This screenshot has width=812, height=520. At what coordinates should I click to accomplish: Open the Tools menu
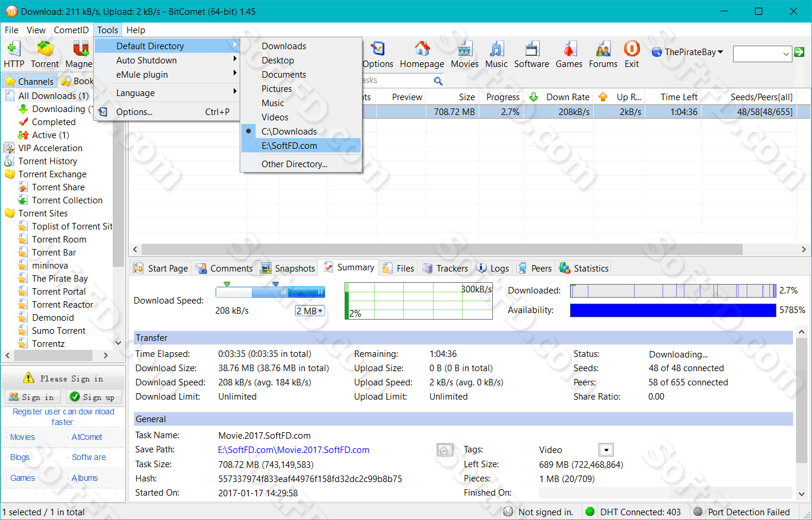point(108,30)
